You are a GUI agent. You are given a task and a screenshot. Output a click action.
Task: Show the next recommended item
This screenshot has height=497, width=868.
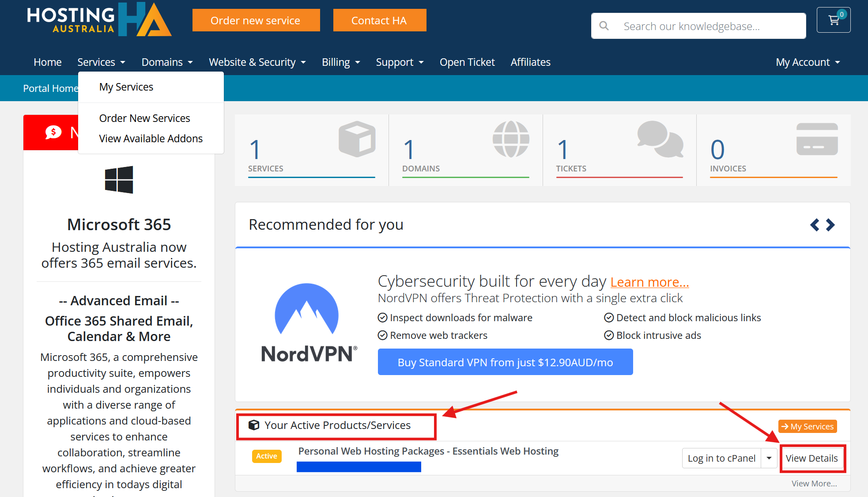coord(830,225)
